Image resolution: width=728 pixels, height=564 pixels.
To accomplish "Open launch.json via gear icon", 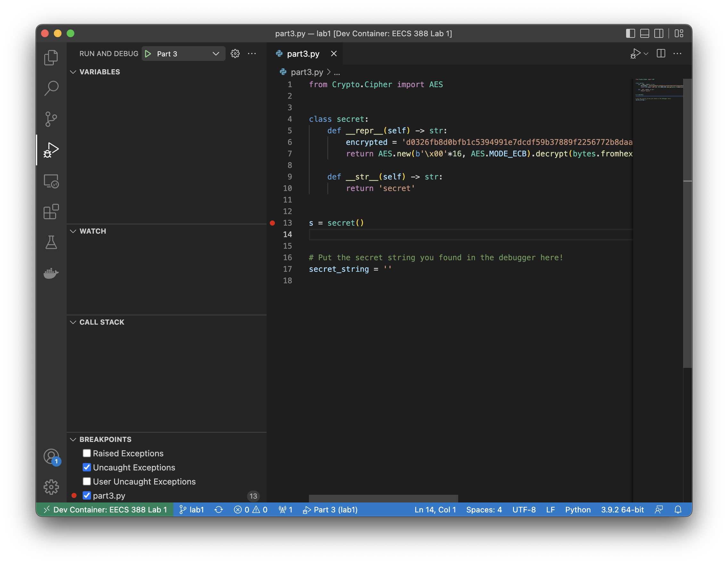I will pyautogui.click(x=235, y=54).
